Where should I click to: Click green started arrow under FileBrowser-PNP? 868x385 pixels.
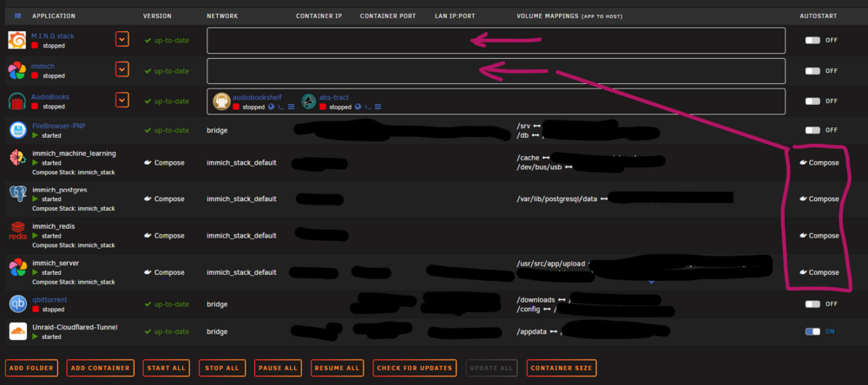(35, 135)
